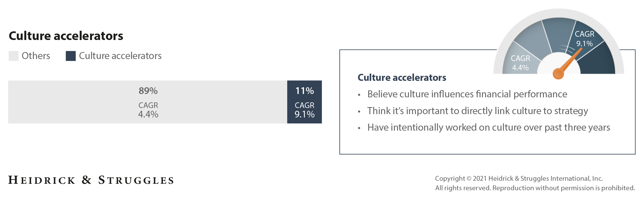Click the Heidrick & Struggles logo

click(91, 180)
